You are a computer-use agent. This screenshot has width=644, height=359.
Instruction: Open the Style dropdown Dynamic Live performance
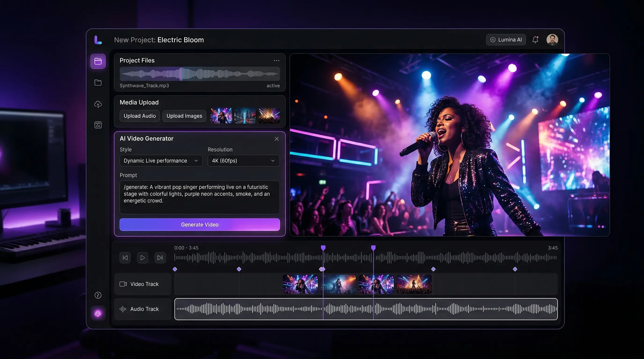(x=161, y=161)
